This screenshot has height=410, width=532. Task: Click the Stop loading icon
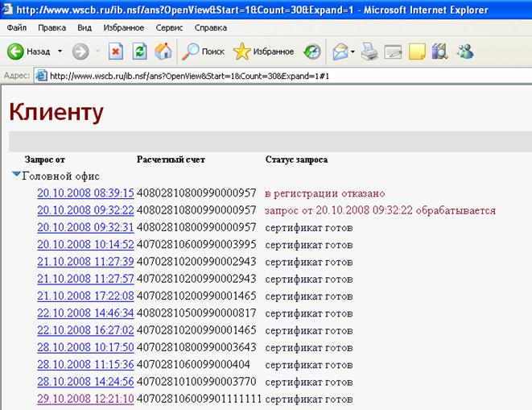click(x=116, y=52)
